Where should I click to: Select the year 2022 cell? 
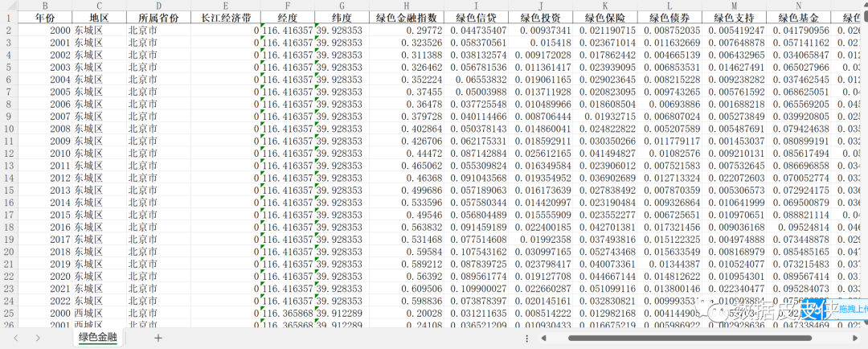[x=45, y=301]
